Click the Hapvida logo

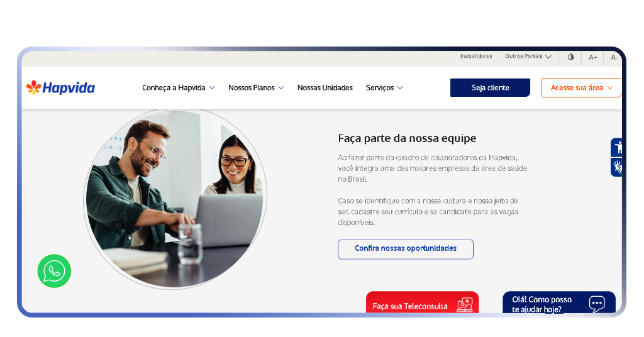60,87
